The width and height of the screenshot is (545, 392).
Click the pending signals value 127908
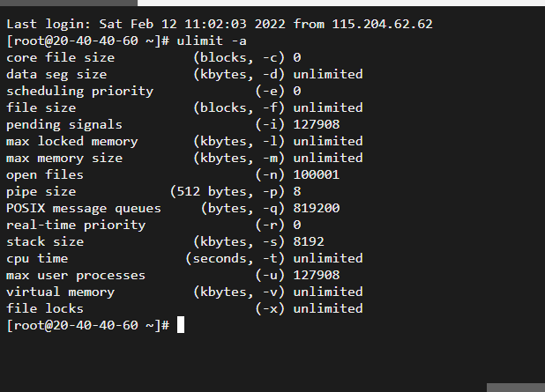click(x=317, y=124)
